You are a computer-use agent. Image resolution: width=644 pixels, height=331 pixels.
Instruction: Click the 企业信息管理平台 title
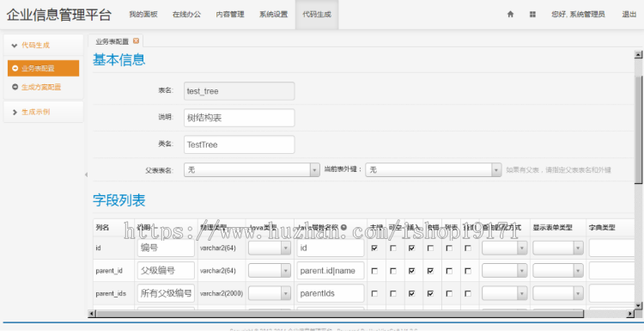pyautogui.click(x=58, y=15)
